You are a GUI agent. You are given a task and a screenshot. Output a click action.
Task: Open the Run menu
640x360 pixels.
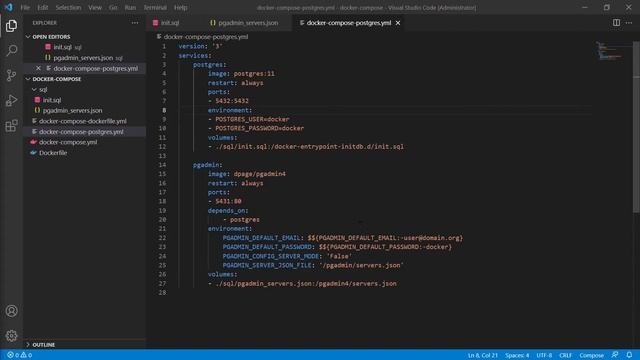click(x=130, y=7)
